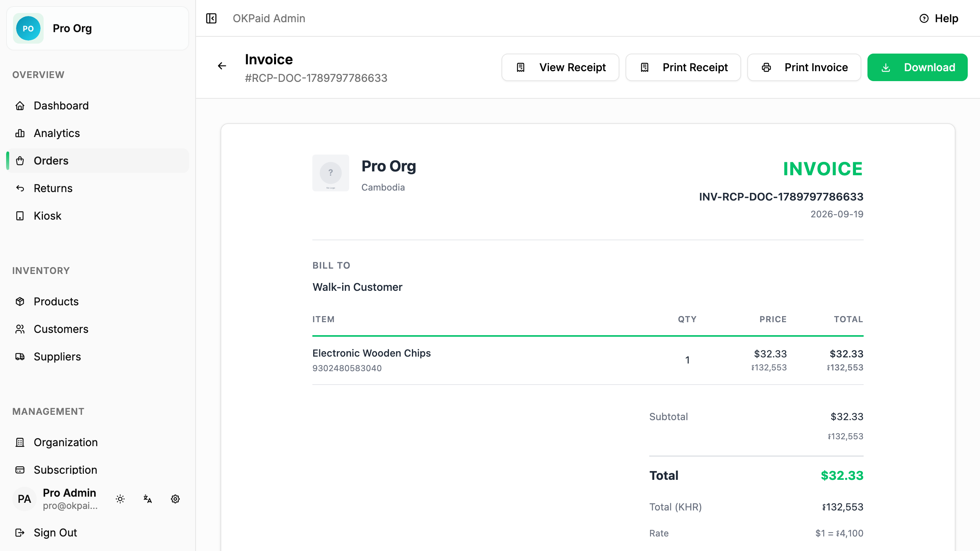Click the Returns undo arrow icon
This screenshot has height=551, width=980.
[x=20, y=188]
